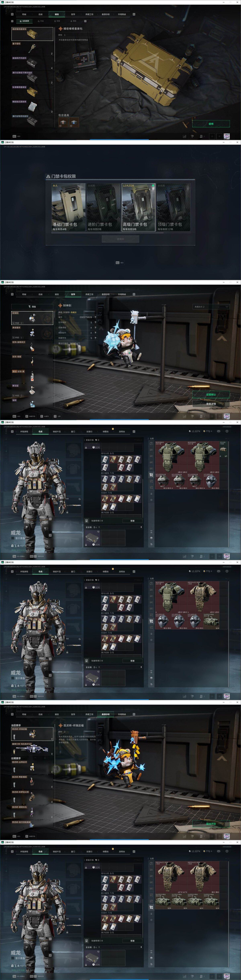Open 交易行 tab in warehouse with two green vests
The image size is (241, 980).
click(89, 431)
